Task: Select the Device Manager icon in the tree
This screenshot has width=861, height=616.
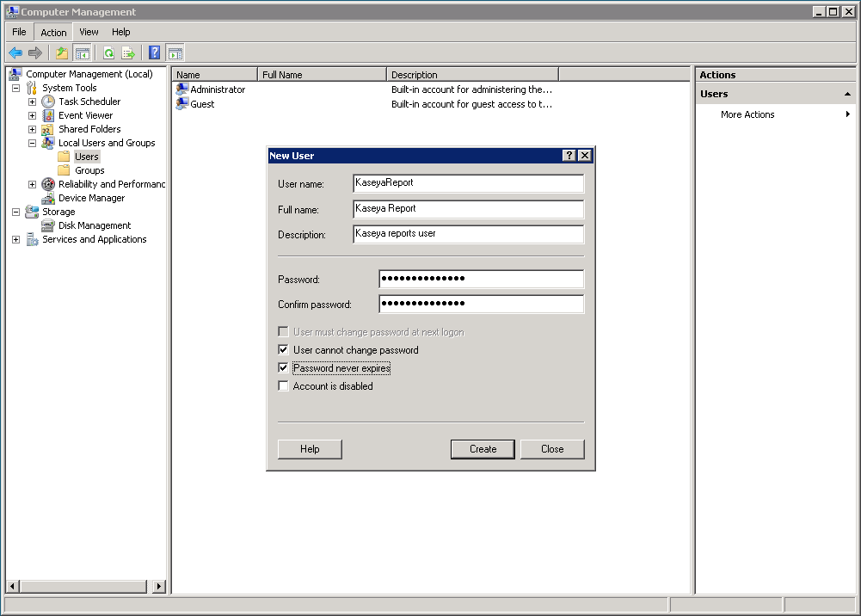Action: (49, 198)
